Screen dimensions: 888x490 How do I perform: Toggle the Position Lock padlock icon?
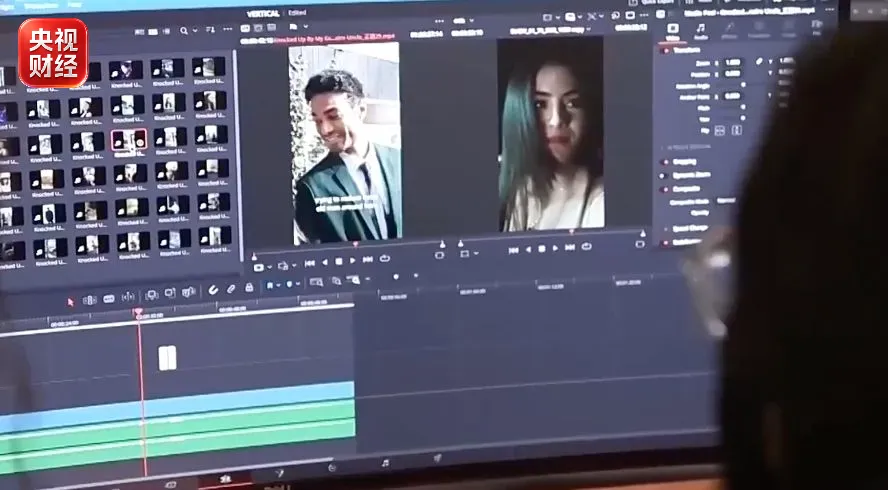(x=249, y=287)
